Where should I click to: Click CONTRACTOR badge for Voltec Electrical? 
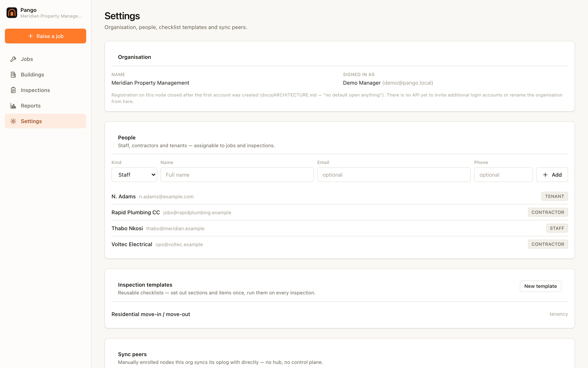548,244
